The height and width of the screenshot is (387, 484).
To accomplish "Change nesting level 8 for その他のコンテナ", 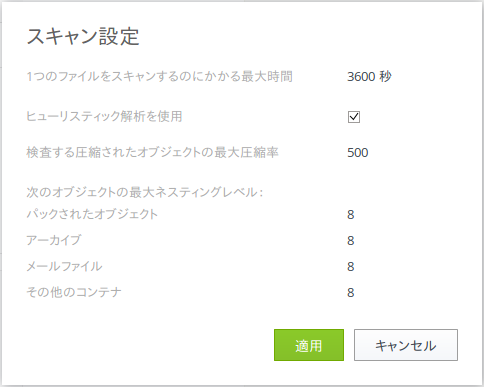I will pyautogui.click(x=350, y=293).
